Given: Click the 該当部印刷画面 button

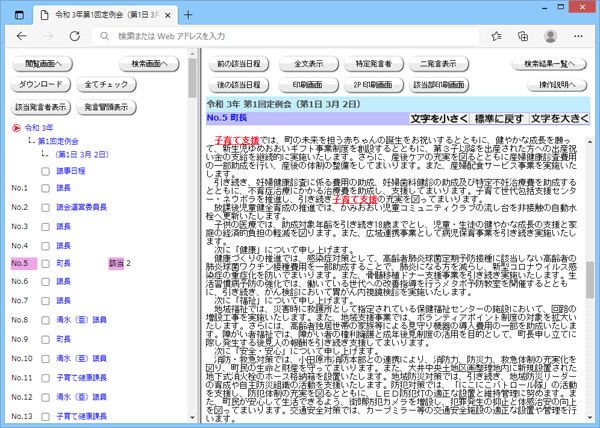Looking at the screenshot, I should point(439,85).
